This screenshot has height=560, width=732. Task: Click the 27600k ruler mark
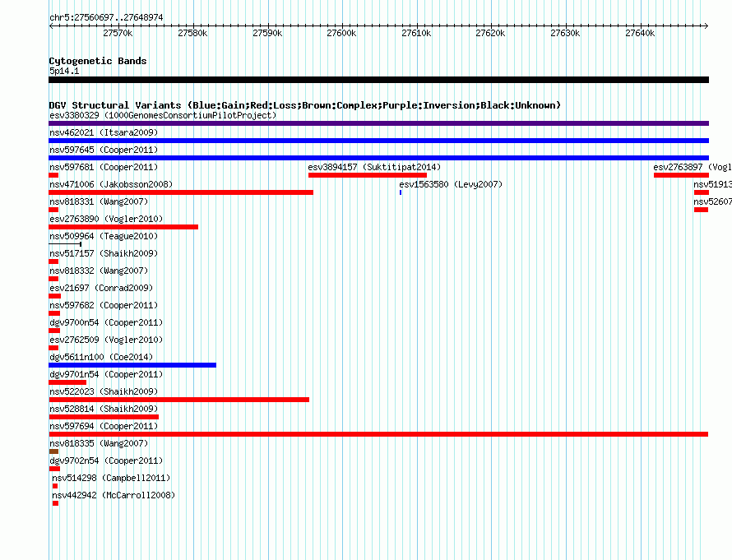341,33
